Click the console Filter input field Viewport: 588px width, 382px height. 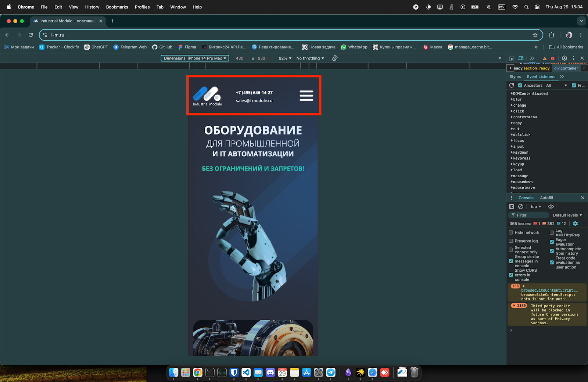click(x=528, y=215)
